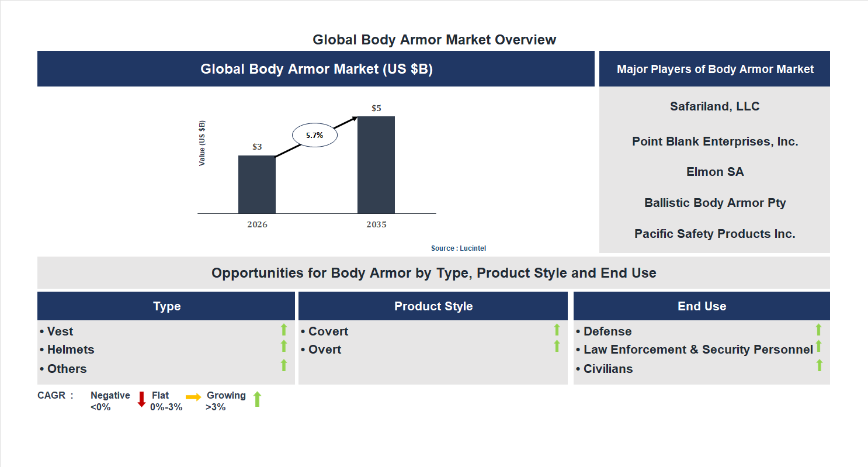Select the green arrow beside Covert
Image resolution: width=868 pixels, height=467 pixels.
(x=557, y=331)
